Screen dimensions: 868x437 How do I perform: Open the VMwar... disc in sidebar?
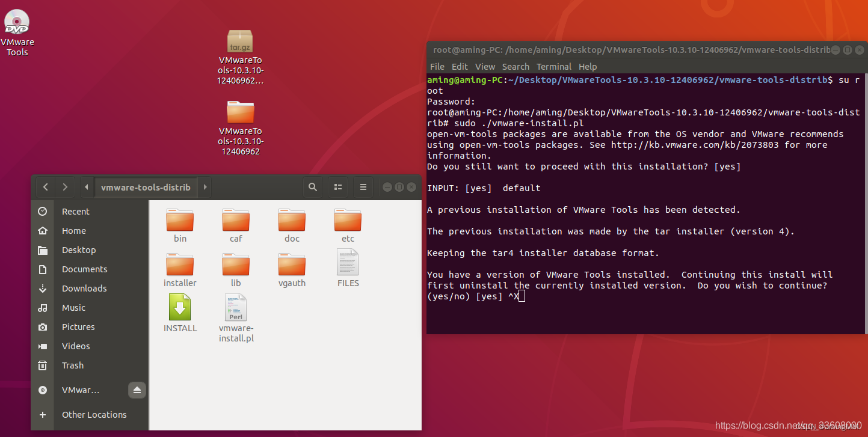click(80, 390)
